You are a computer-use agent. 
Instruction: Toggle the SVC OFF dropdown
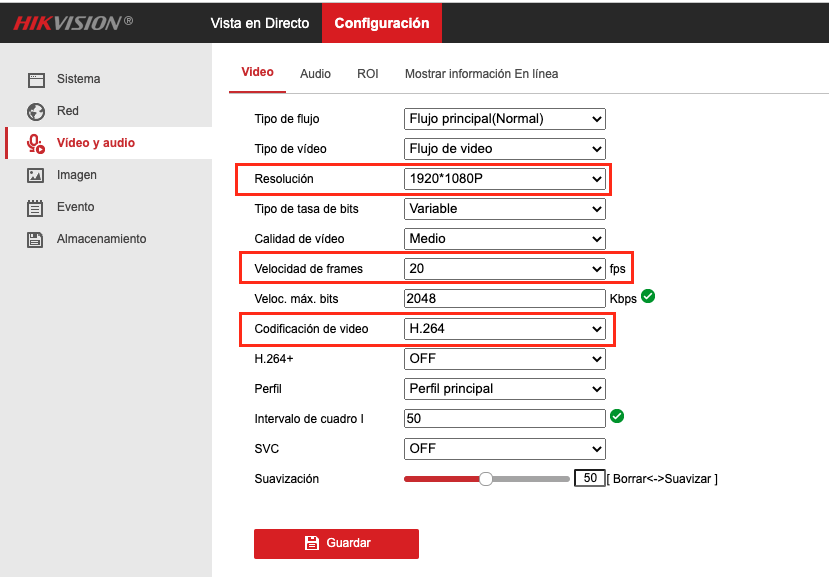504,448
